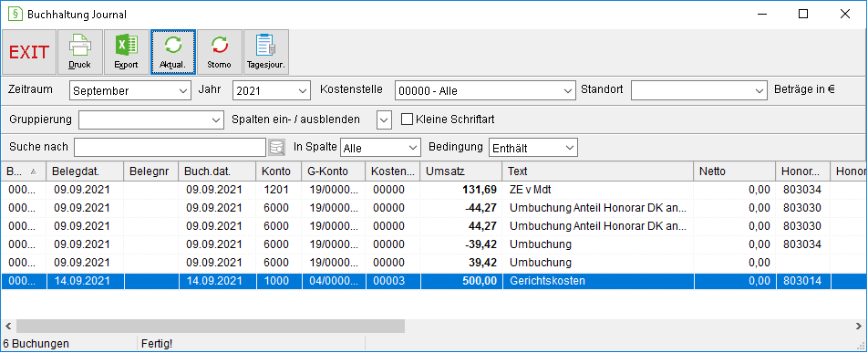Click the G-Konto cell 04/0000...
868x353 pixels.
pos(334,281)
